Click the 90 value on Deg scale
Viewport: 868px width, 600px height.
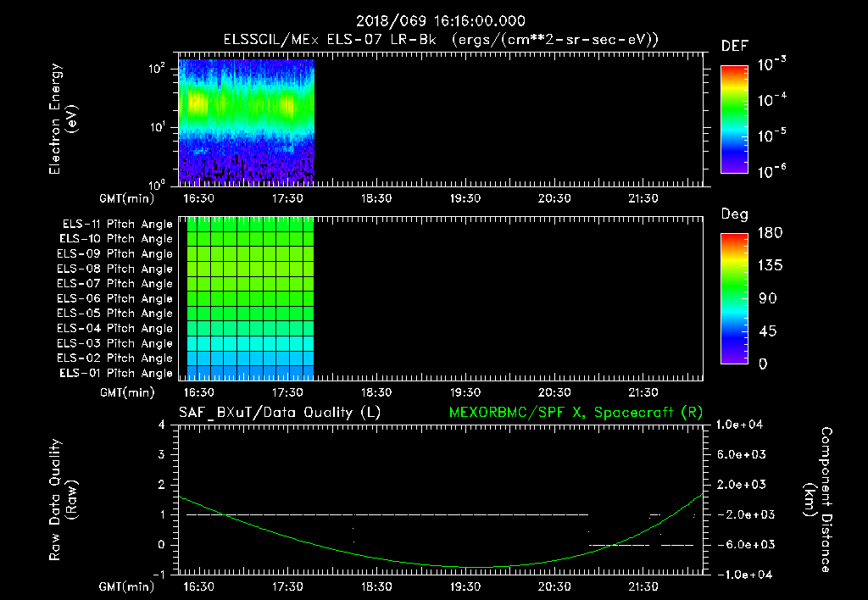(768, 299)
